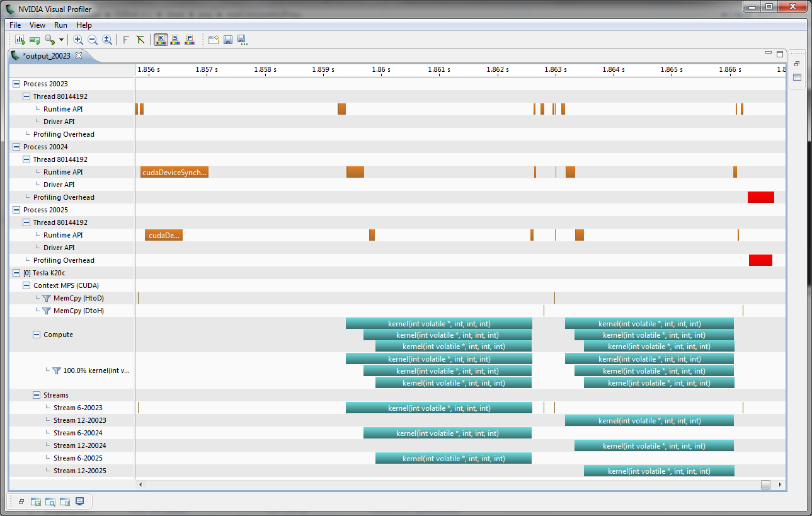Select the kernel bar in Stream 12-20023

tap(649, 420)
